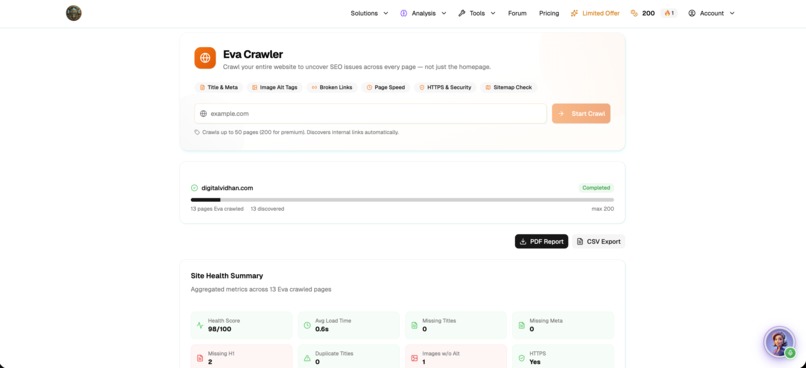Screen dimensions: 806x368
Task: Select the Image Alt Tags chip
Action: [x=274, y=87]
